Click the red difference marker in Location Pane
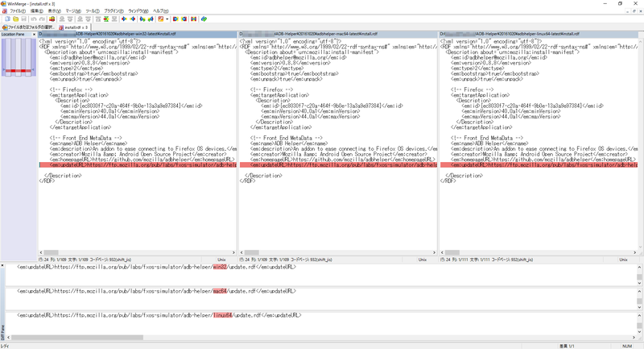Viewport: 644px width, 349px height. coord(19,71)
